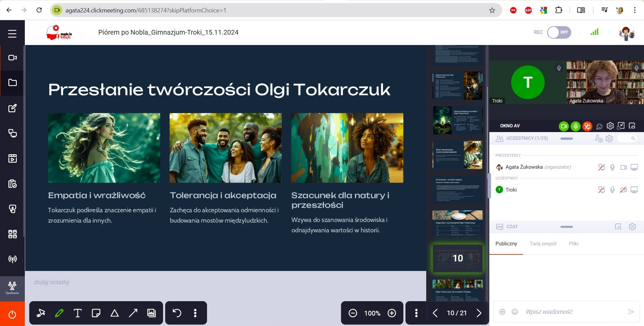Image resolution: width=644 pixels, height=326 pixels.
Task: Minimize AV window with the inward arrow icon
Action: [x=621, y=126]
